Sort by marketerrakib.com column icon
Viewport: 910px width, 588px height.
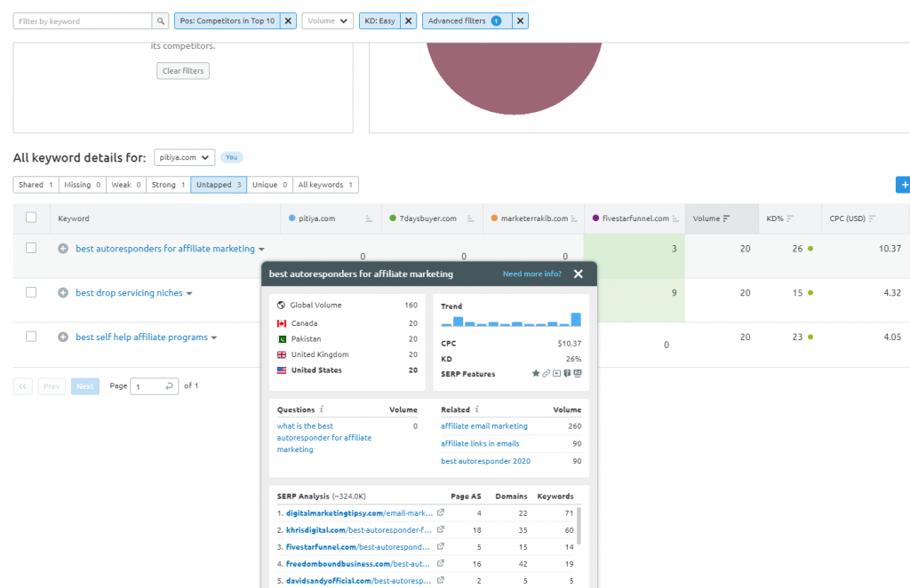point(574,219)
